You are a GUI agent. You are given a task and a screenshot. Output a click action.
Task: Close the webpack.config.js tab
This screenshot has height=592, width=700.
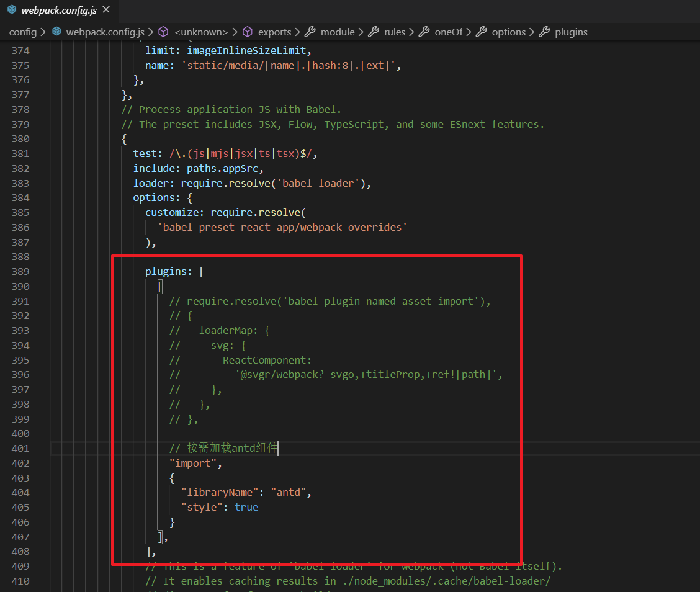pyautogui.click(x=106, y=10)
